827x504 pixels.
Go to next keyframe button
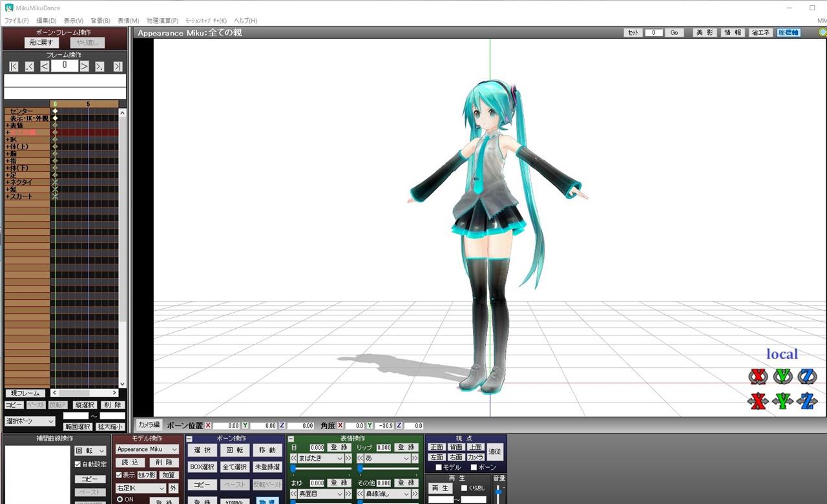coord(99,66)
